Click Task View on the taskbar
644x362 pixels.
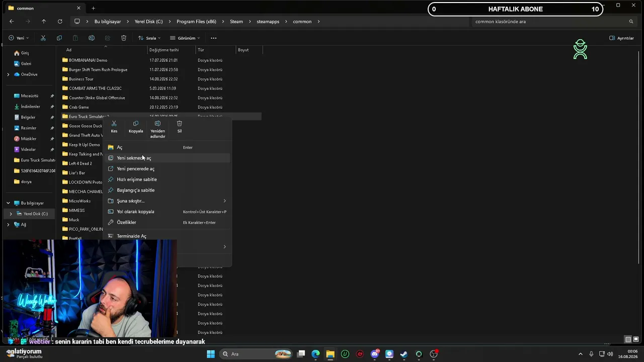[x=301, y=354]
